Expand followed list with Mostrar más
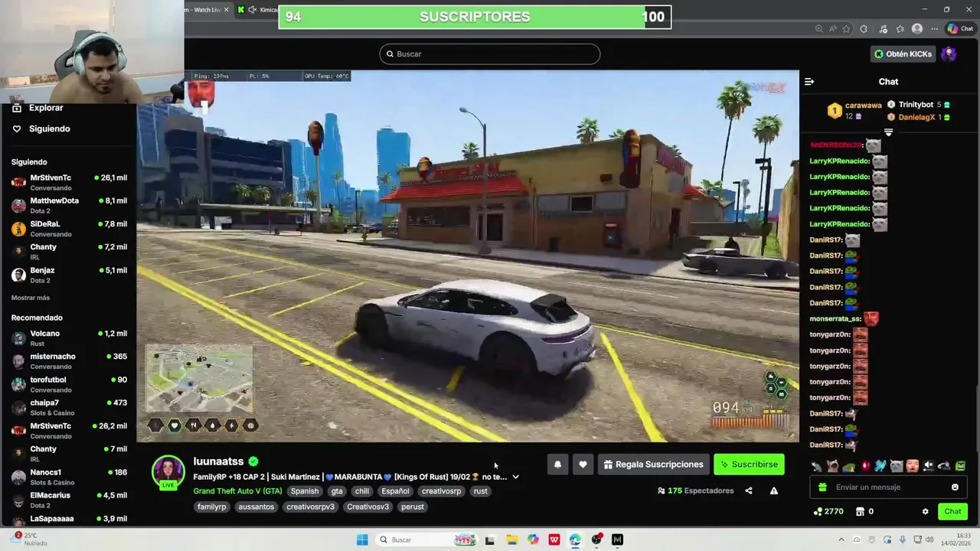 [30, 298]
